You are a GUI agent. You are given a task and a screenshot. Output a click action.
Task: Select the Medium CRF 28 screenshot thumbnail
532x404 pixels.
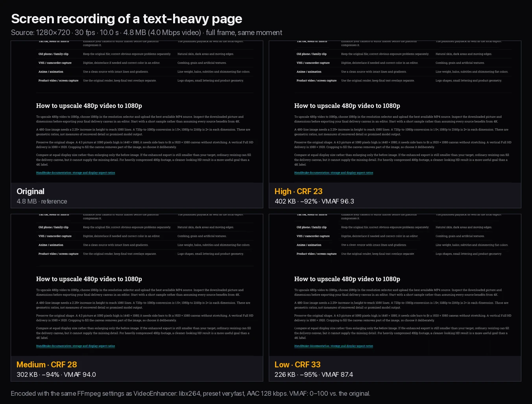click(137, 285)
